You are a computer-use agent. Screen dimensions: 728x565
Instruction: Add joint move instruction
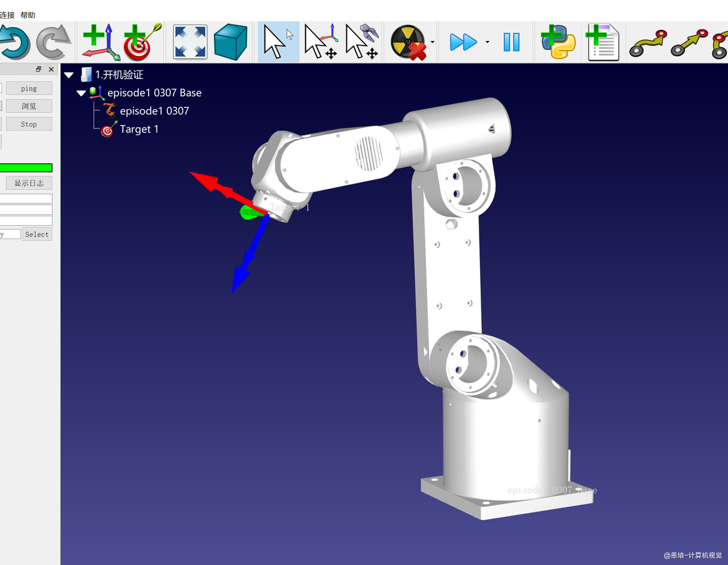(648, 43)
